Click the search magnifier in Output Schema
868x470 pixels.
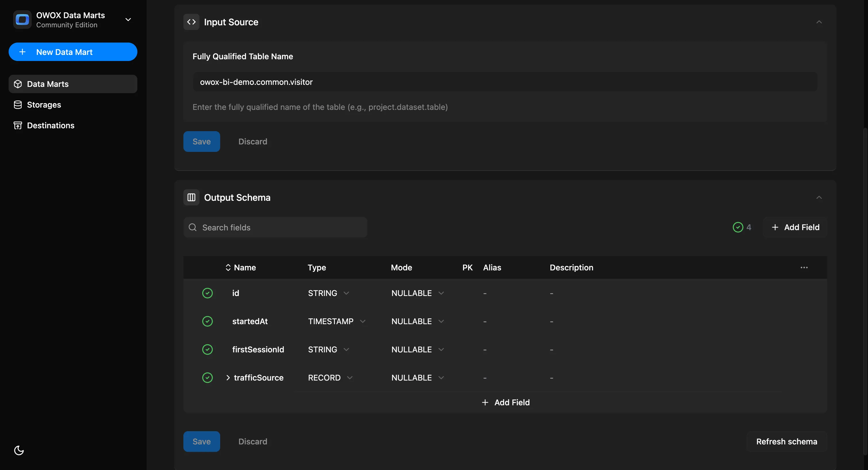pos(192,227)
